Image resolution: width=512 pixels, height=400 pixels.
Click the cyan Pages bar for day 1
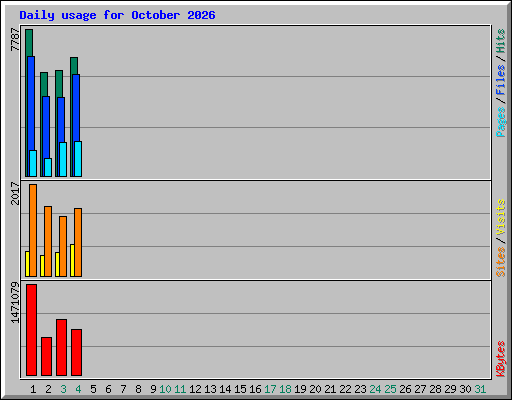pyautogui.click(x=33, y=163)
